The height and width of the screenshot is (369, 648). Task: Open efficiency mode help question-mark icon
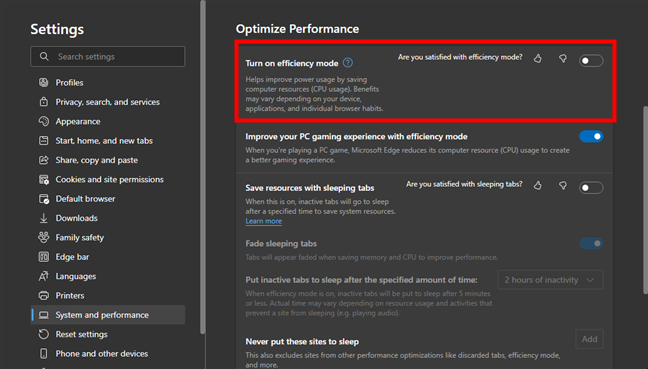(x=348, y=63)
